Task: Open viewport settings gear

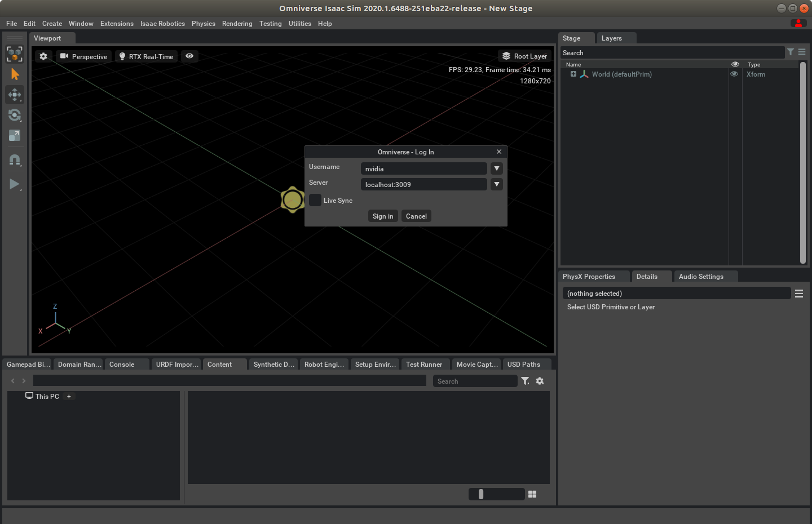Action: pos(43,56)
